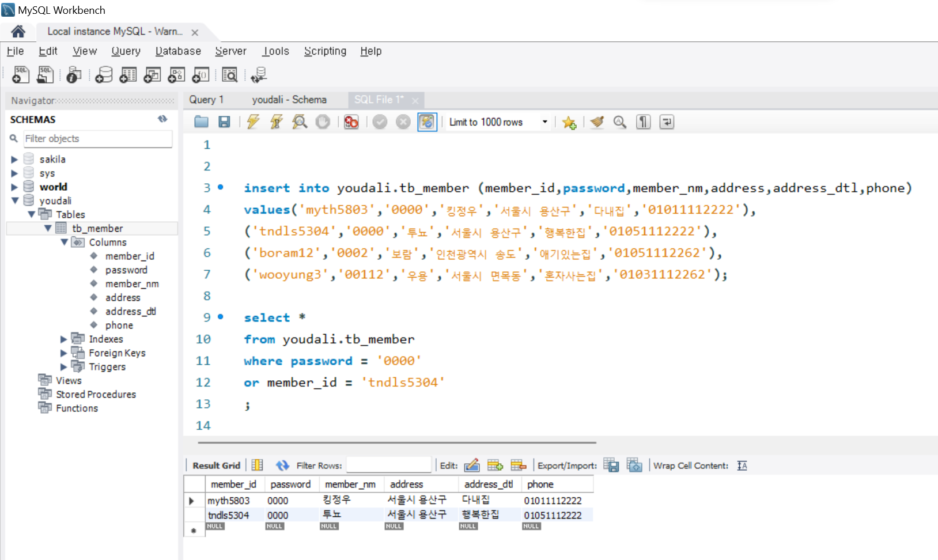The height and width of the screenshot is (560, 938).
Task: Switch to the youdali - Schema tab
Action: 289,100
